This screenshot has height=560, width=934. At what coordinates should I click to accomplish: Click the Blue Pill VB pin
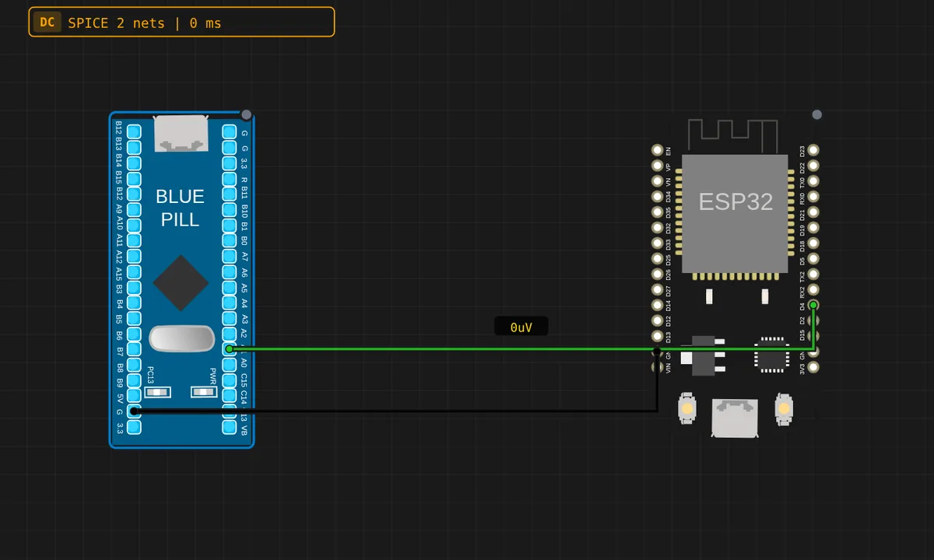[229, 427]
